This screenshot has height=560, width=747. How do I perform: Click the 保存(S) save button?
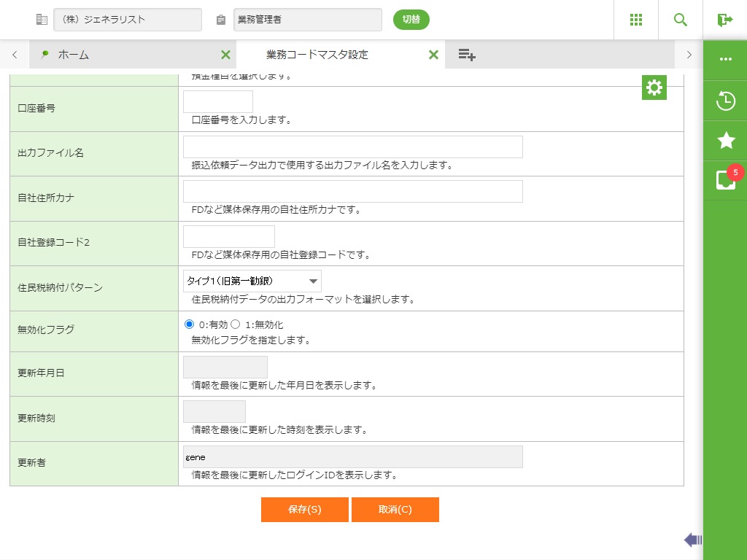(x=304, y=510)
